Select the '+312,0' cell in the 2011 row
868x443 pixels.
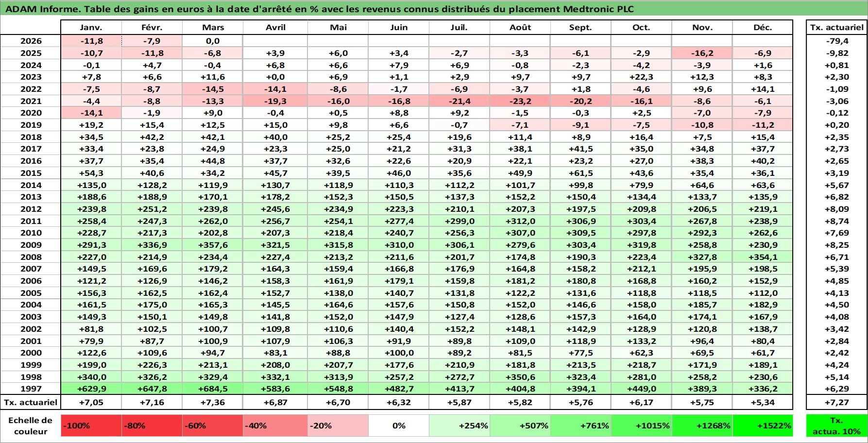(x=520, y=221)
